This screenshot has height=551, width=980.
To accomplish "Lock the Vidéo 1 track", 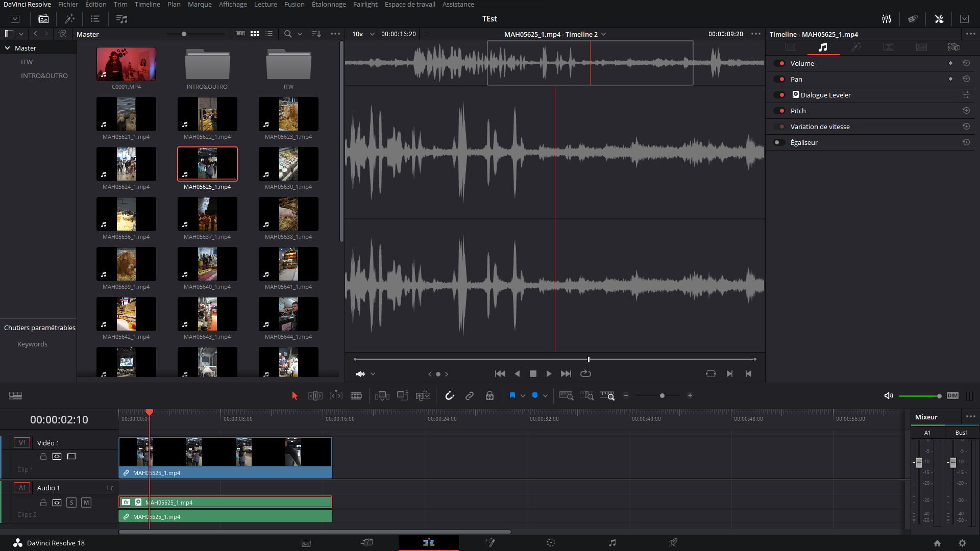I will coord(43,457).
